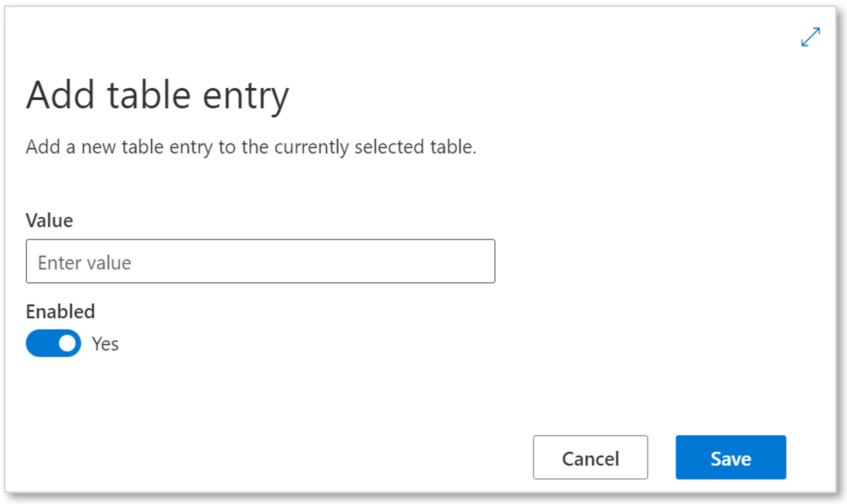Maximize the panel using the top-right expand arrow
The image size is (847, 504).
811,37
